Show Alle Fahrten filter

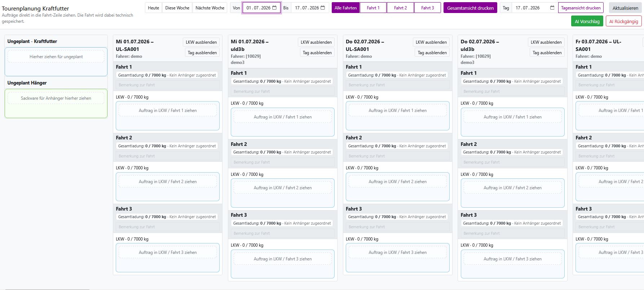point(345,8)
